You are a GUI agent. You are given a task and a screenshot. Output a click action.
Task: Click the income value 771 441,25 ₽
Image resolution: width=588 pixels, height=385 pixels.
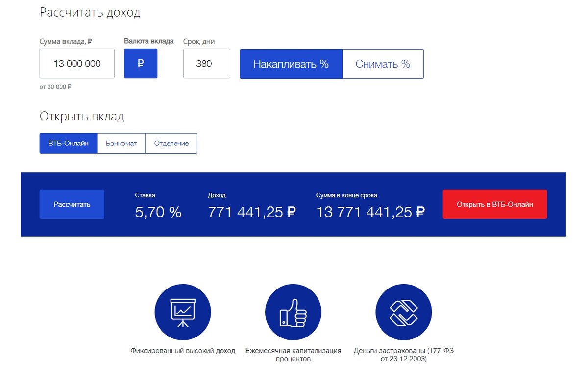(252, 212)
